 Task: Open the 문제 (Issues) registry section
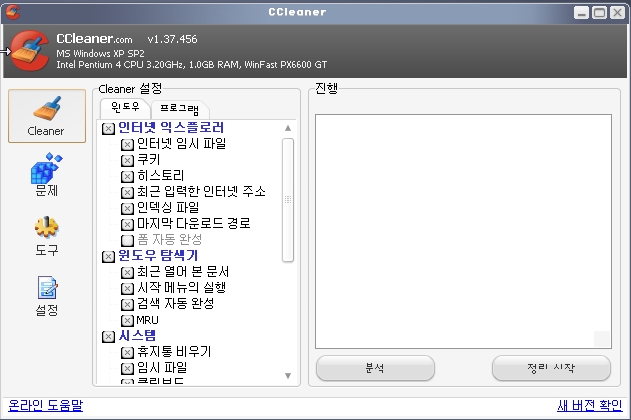pos(47,175)
